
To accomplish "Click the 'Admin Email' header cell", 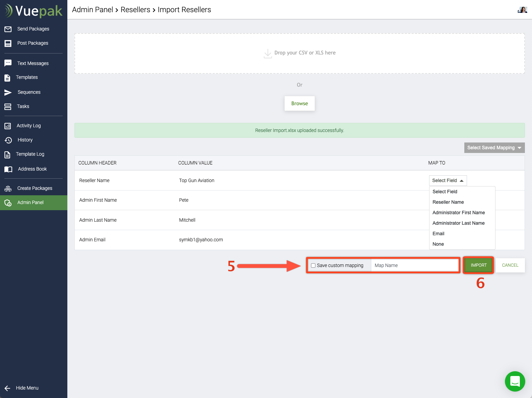I will point(92,240).
